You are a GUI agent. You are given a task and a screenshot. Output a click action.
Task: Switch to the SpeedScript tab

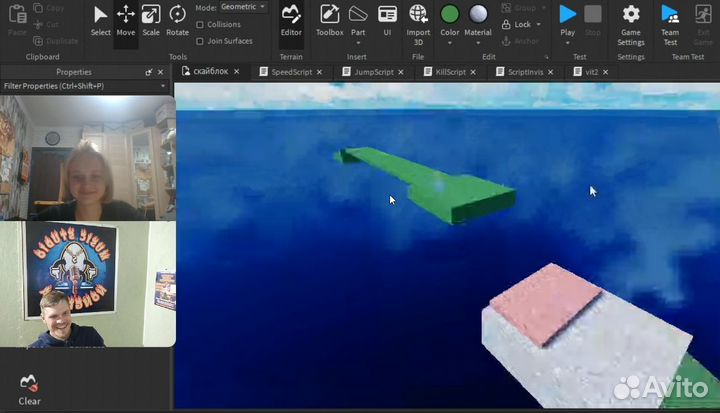(x=291, y=72)
